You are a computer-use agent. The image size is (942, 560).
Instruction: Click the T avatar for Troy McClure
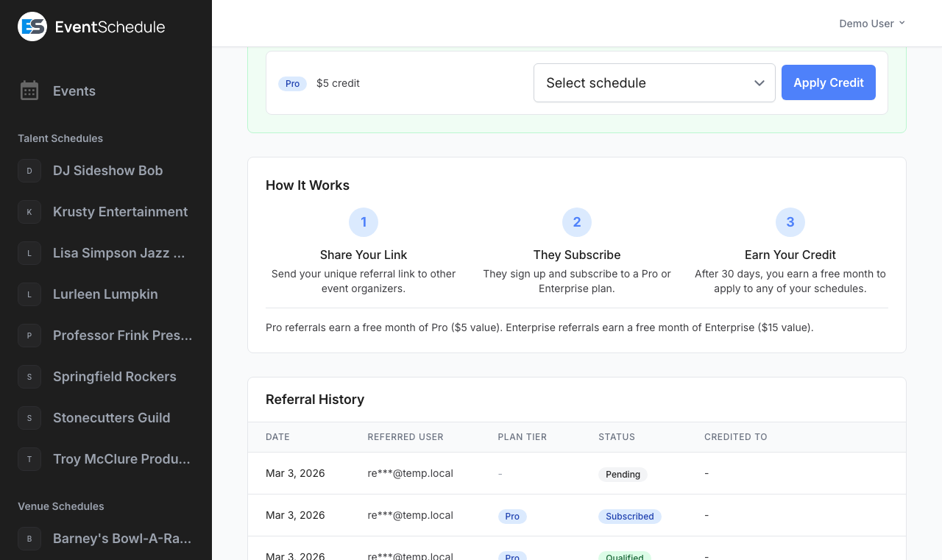click(x=29, y=459)
